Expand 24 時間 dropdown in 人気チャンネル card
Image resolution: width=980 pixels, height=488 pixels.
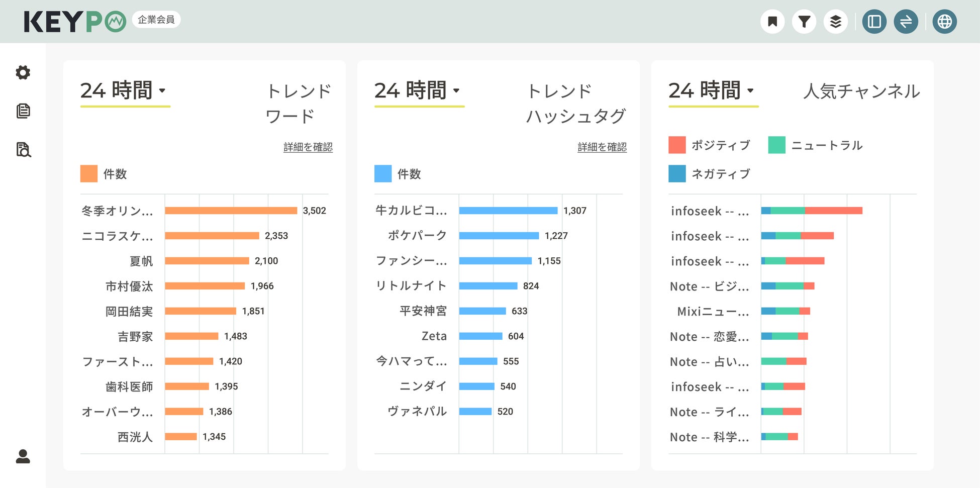pyautogui.click(x=712, y=91)
